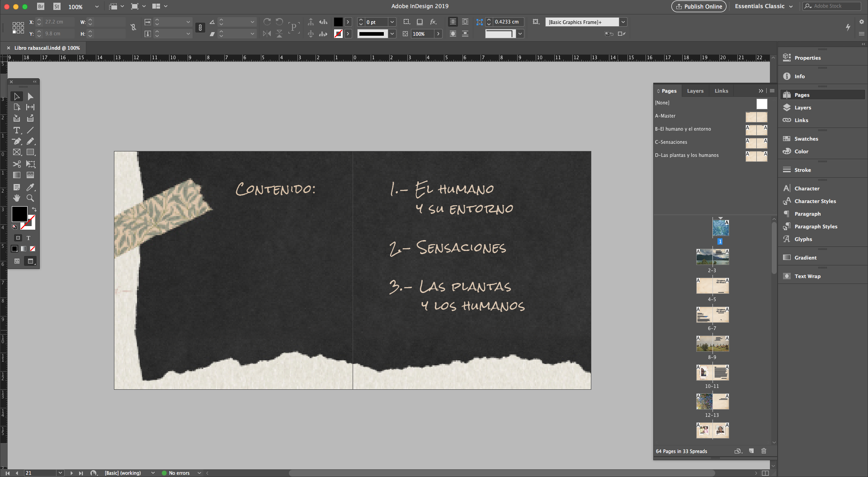Choose the Free Transform tool
Image resolution: width=868 pixels, height=477 pixels.
[x=30, y=164]
